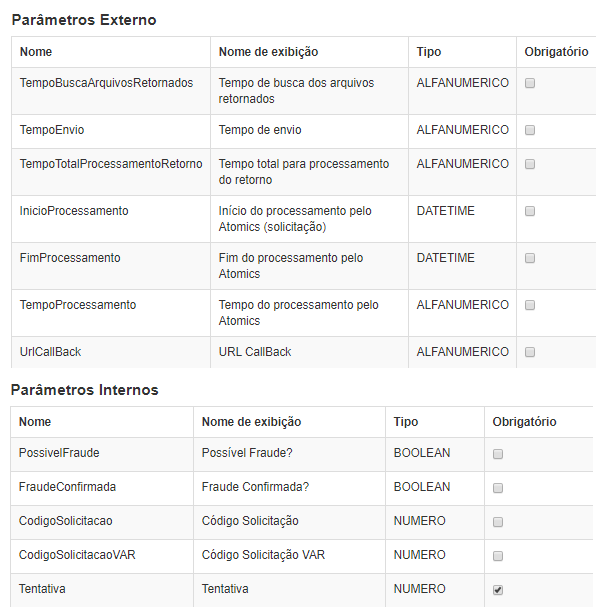Screen dimensions: 603x616
Task: Click the Obrigatório header in Parâmetros Internos
Action: (524, 422)
